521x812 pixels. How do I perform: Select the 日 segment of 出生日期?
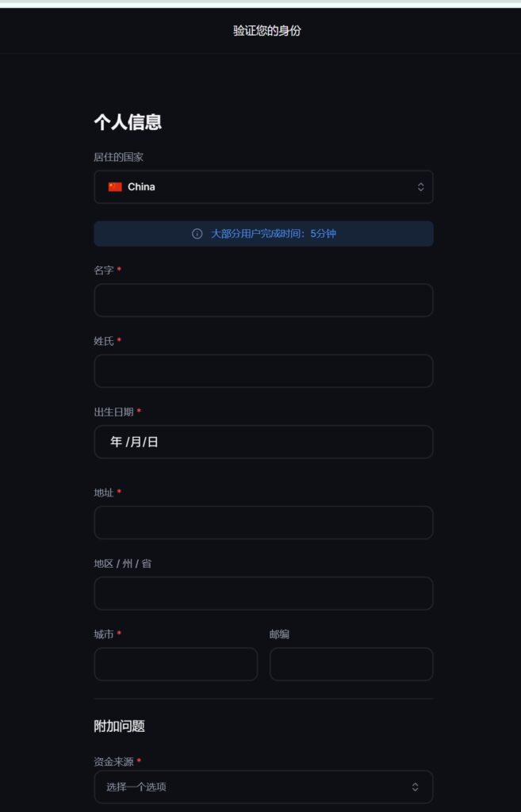click(152, 442)
